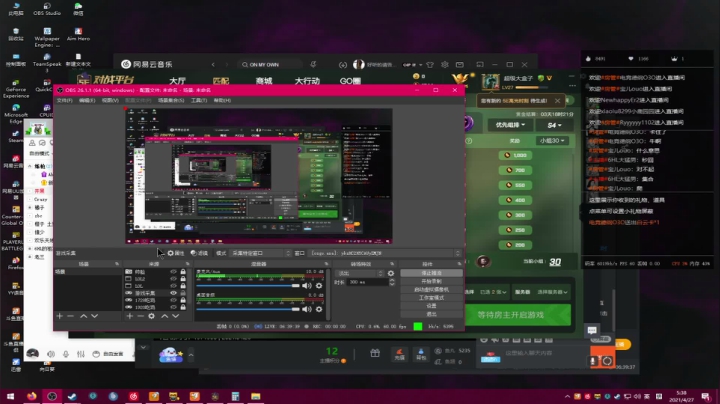This screenshot has height=404, width=720.
Task: Toggle visibility eye of 游戏采集 source
Action: tap(173, 293)
